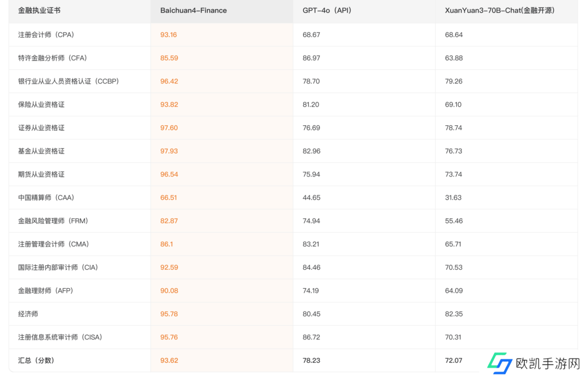588x377 pixels.
Task: Click the XuanYuan3-70B-Chat column header
Action: coord(500,10)
